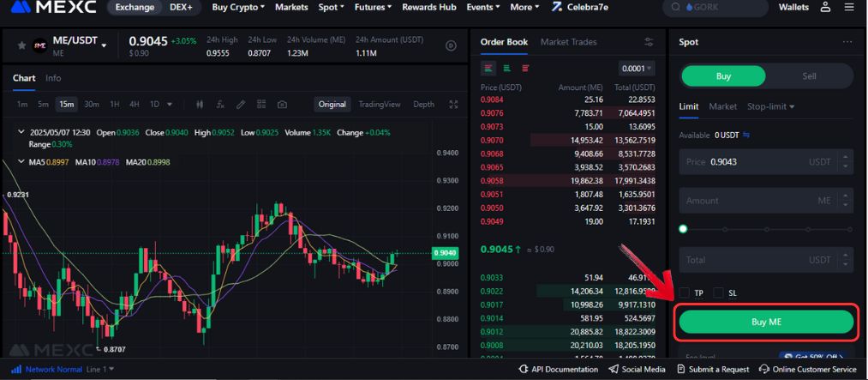Switch to the Info tab
This screenshot has height=380, width=868.
pos(53,78)
